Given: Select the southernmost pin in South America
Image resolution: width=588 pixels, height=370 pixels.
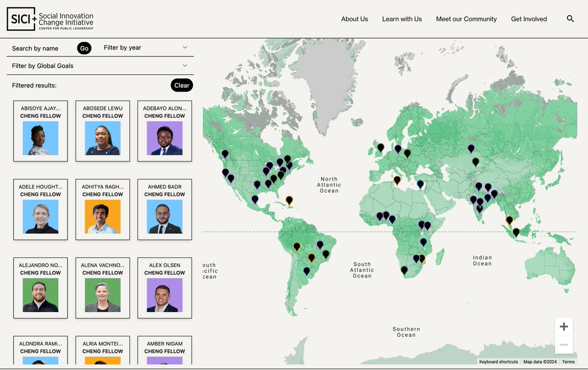Looking at the screenshot, I should [307, 271].
